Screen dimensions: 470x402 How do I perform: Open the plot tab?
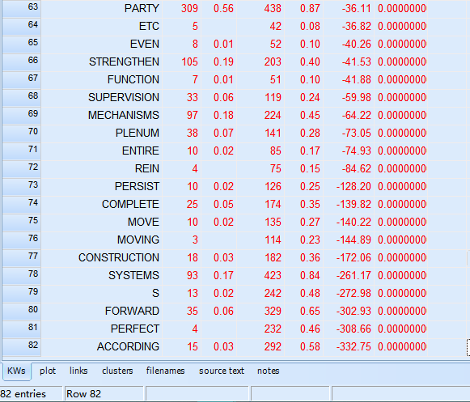pyautogui.click(x=48, y=371)
